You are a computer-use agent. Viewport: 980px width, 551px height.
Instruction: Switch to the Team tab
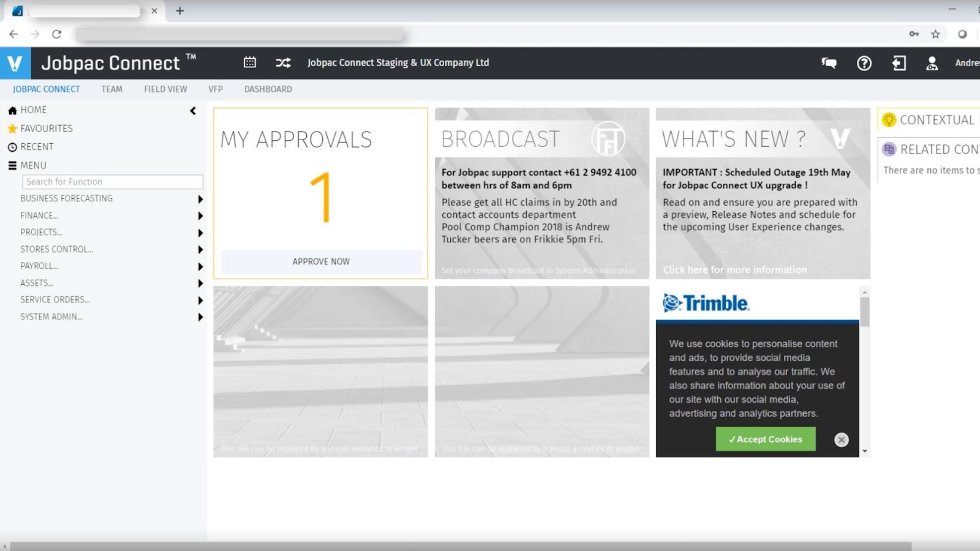tap(111, 89)
